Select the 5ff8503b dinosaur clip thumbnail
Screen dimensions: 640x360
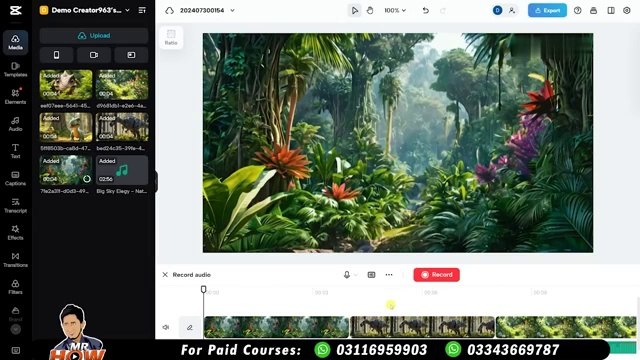click(x=66, y=127)
